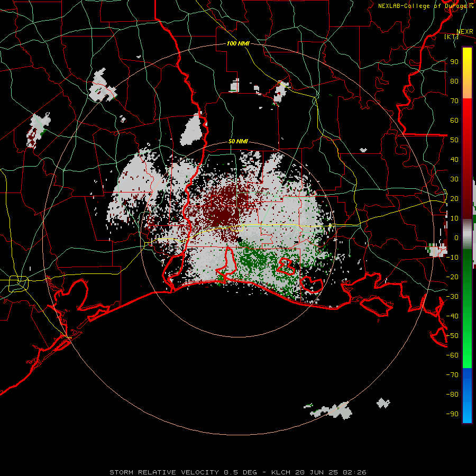476x476 pixels.
Task: Click the -40 knot scale label
Action: click(453, 316)
